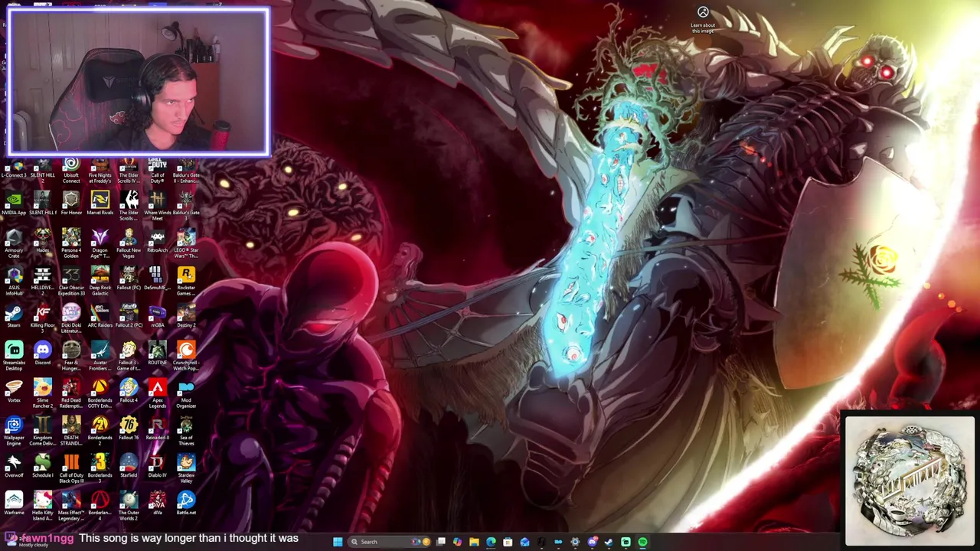Launch Clair Obscur Expedition 33 icon
980x551 pixels.
tap(71, 282)
